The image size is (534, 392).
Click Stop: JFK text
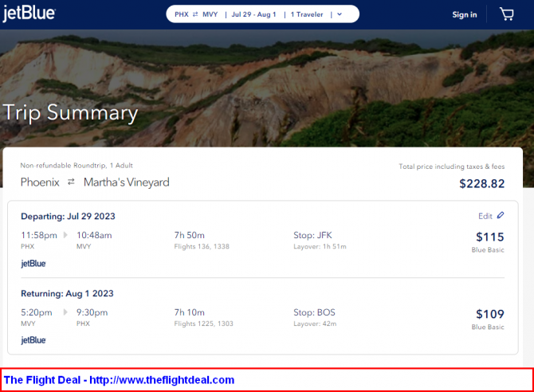[x=312, y=235]
